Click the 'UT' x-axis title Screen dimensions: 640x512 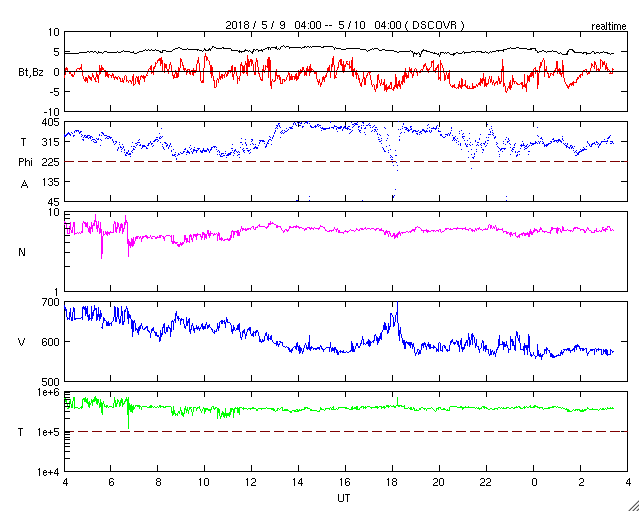(x=344, y=498)
